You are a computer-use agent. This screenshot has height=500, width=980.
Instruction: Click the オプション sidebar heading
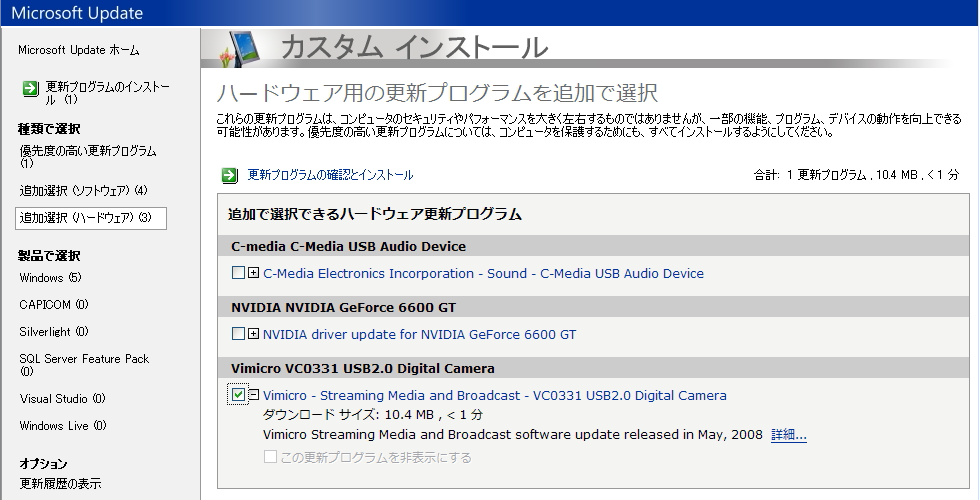[43, 464]
